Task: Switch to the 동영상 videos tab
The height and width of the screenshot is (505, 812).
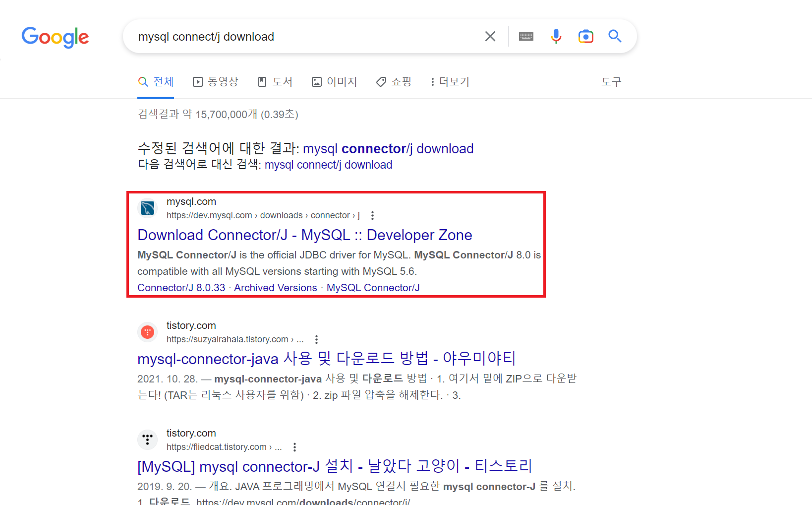Action: coord(216,82)
